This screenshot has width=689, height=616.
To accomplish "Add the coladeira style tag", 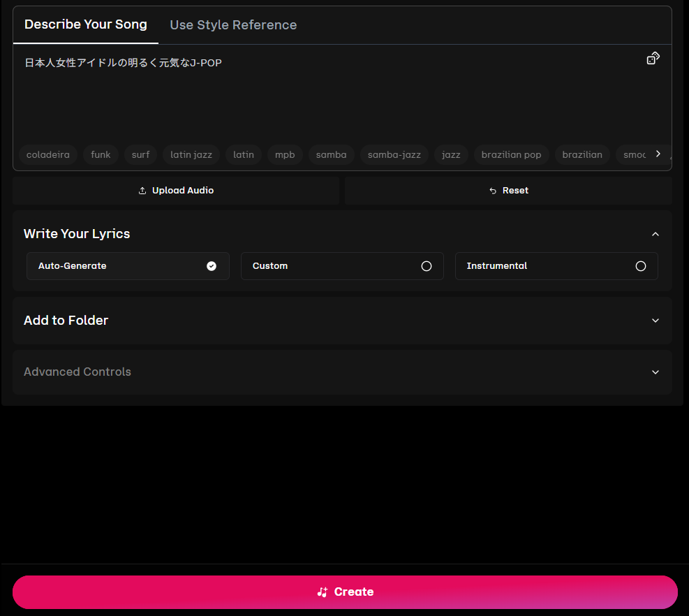I will click(48, 155).
